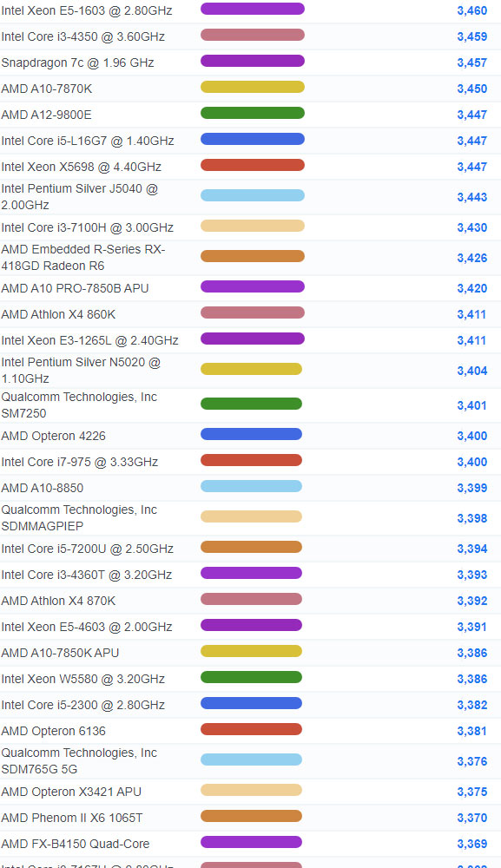Select Qualcomm Technologies, Inc SDMMAGPIEP
Screen dimensions: 501x868
[79, 517]
